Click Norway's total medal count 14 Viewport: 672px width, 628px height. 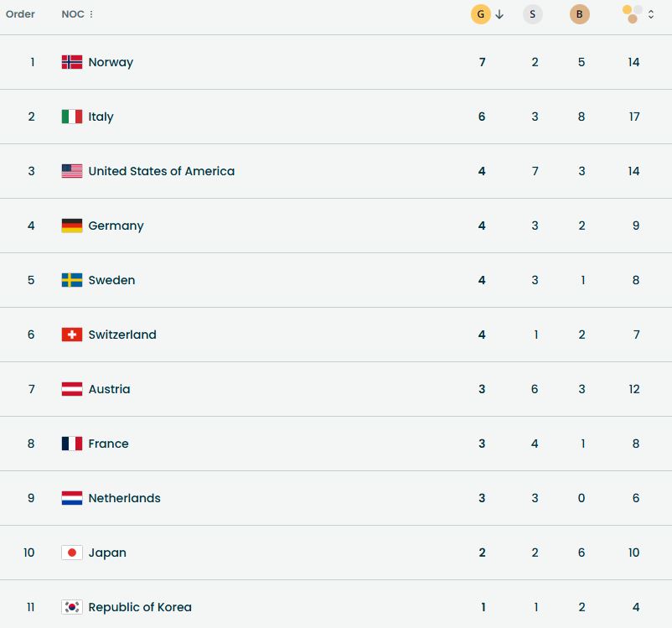pyautogui.click(x=633, y=62)
